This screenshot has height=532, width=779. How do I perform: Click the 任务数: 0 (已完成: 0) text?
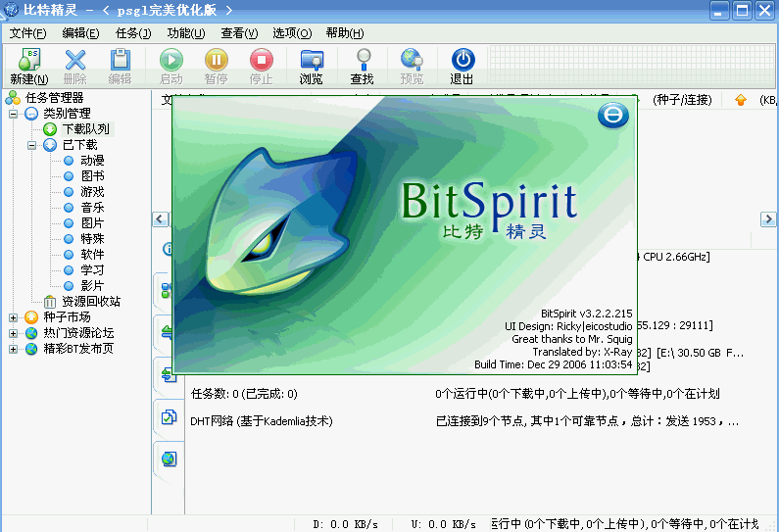tap(244, 394)
